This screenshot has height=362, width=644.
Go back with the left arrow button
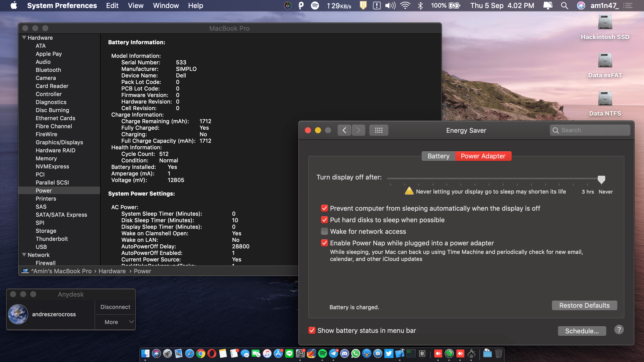(344, 130)
